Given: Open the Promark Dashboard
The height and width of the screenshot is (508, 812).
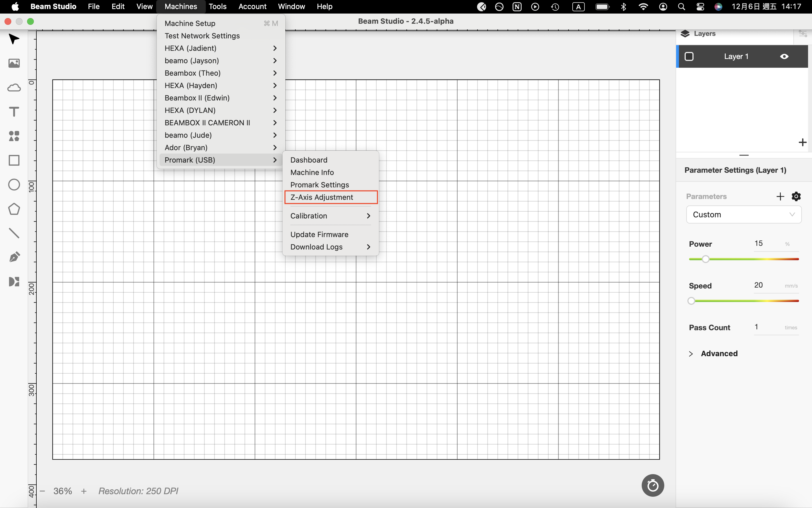Looking at the screenshot, I should [x=330, y=160].
